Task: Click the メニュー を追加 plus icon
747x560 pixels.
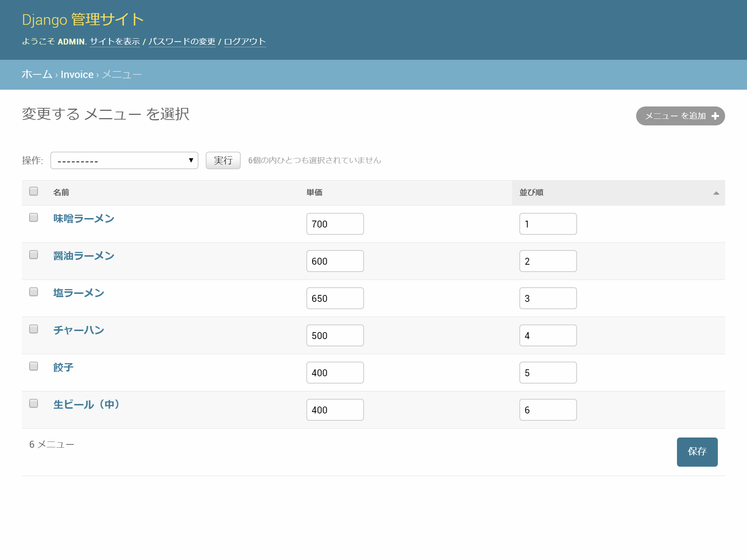Action: [715, 116]
